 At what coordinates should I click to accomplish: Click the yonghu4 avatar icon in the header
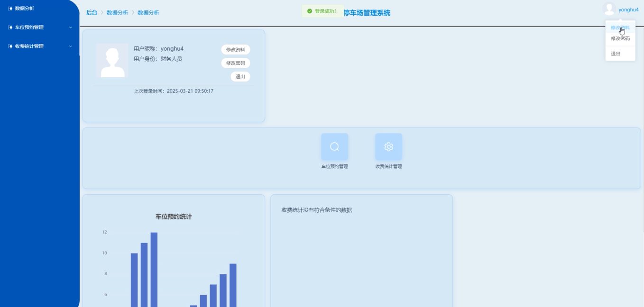pos(609,9)
